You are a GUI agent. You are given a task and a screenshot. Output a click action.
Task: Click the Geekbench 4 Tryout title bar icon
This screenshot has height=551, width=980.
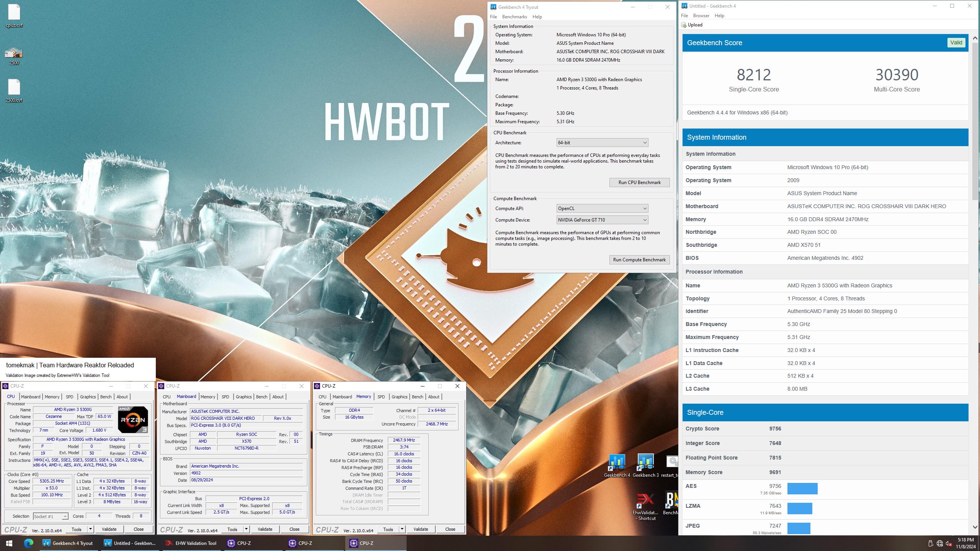click(x=493, y=7)
